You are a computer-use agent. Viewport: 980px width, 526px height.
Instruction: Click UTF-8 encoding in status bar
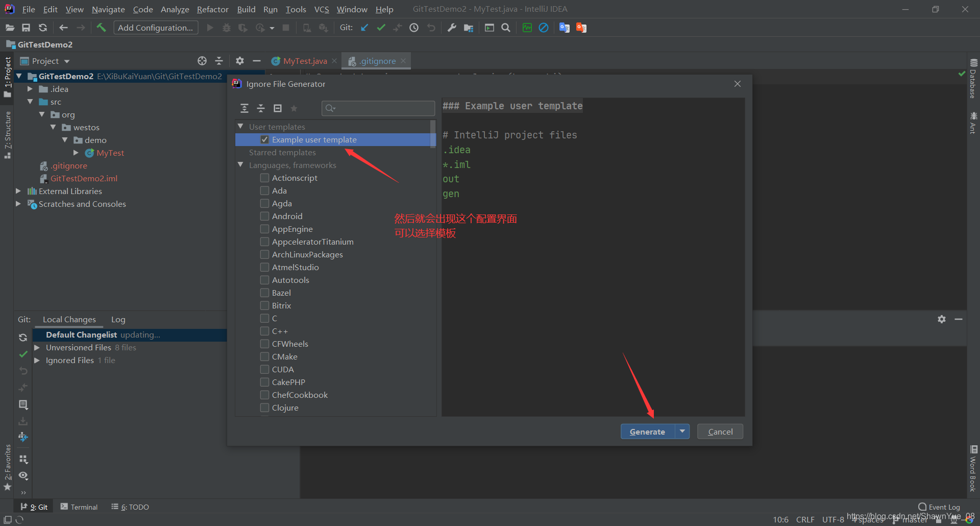tap(833, 519)
